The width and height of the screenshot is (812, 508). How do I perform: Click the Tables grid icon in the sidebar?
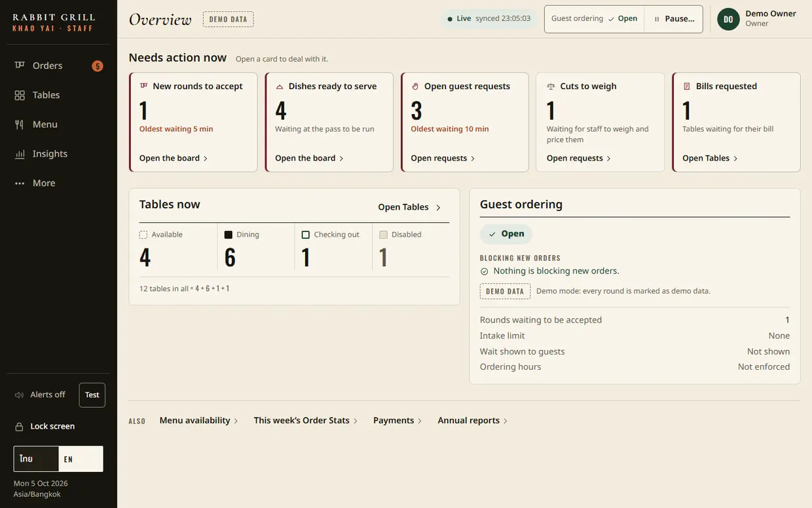point(20,95)
